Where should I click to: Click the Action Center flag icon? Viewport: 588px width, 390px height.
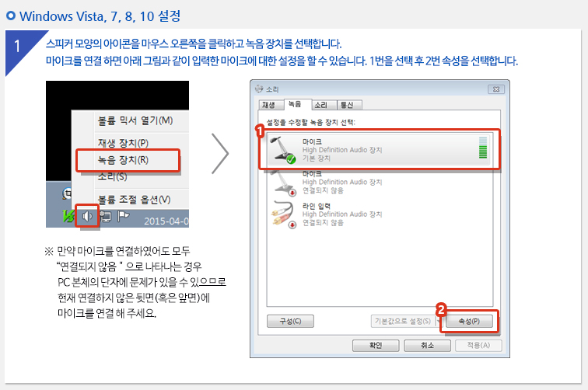point(123,216)
